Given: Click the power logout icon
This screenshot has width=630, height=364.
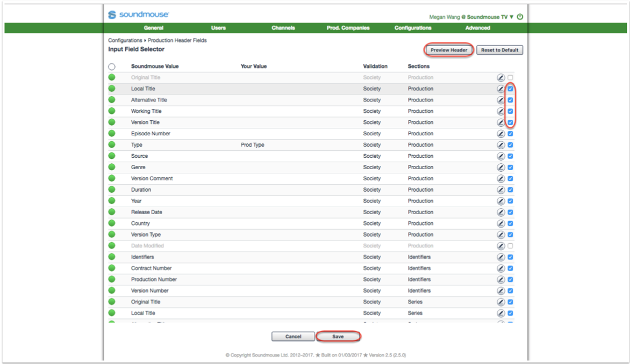Looking at the screenshot, I should coord(520,17).
